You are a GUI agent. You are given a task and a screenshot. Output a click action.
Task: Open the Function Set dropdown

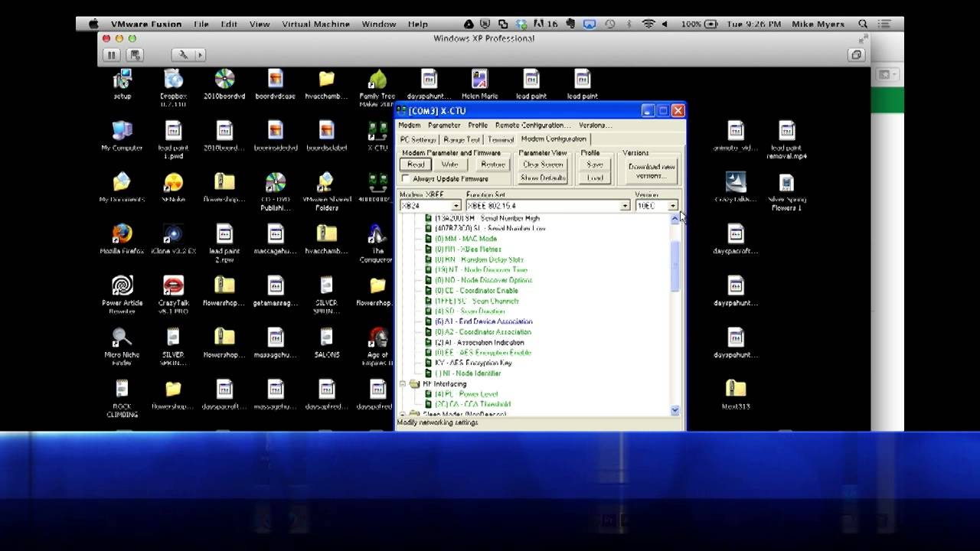pyautogui.click(x=625, y=206)
